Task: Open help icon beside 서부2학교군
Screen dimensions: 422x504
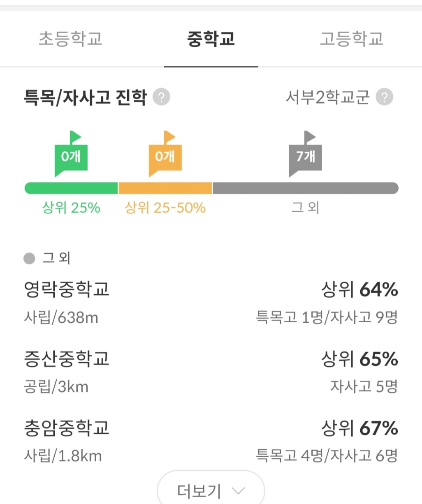Action: point(385,97)
